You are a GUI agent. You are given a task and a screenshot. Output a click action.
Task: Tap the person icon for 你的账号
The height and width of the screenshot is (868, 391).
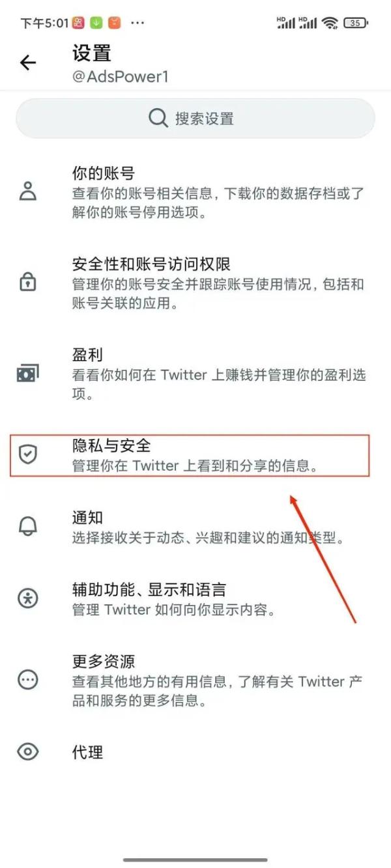coord(27,192)
